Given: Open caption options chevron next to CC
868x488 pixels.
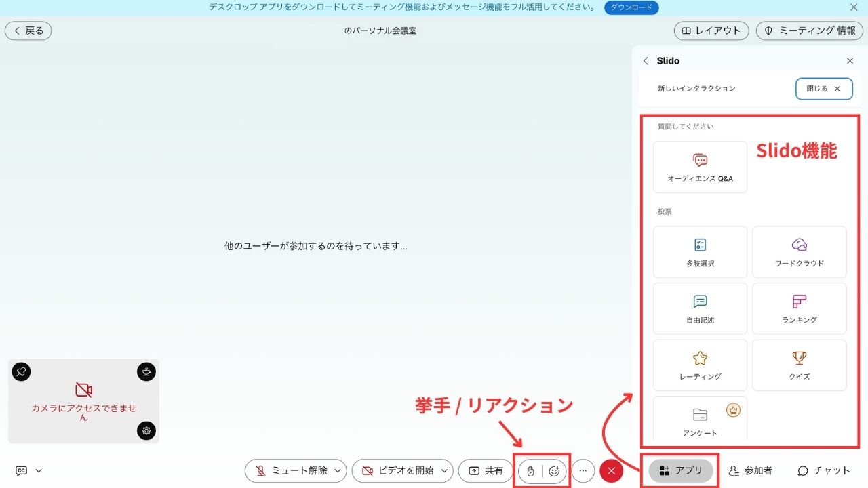Looking at the screenshot, I should [39, 471].
